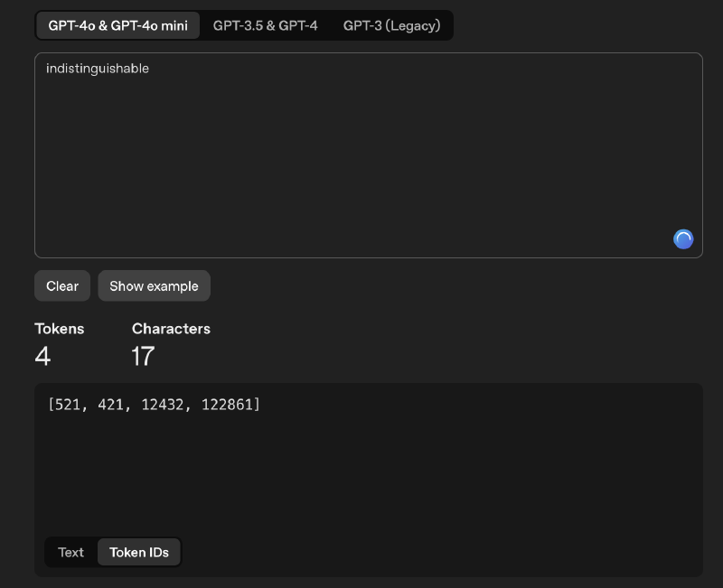This screenshot has width=723, height=588.
Task: Click the Tokens count label
Action: coord(60,328)
